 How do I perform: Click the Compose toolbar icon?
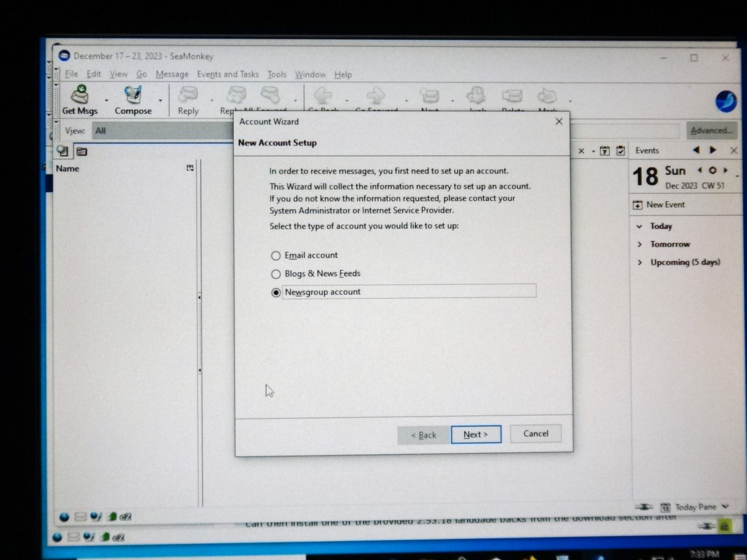133,94
